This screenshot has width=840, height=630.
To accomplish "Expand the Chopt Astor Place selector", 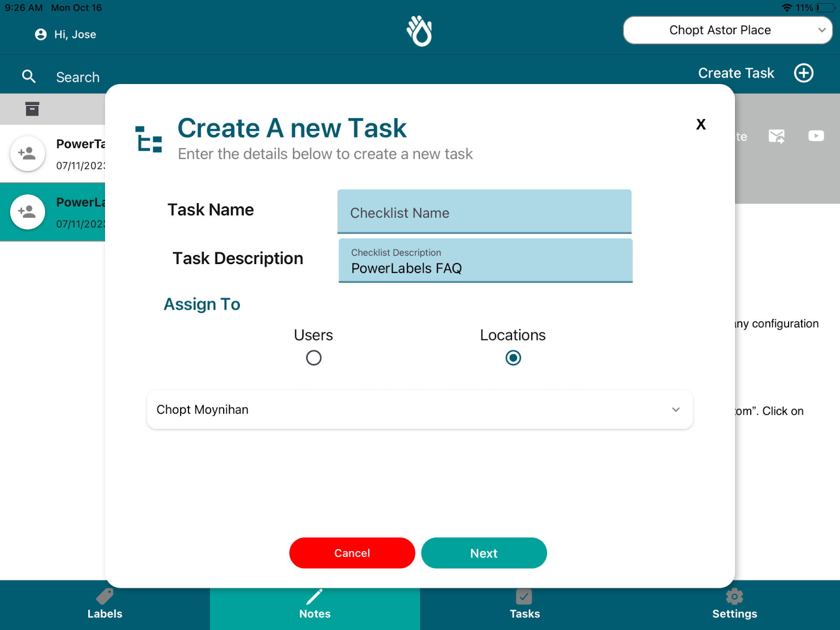I will click(x=728, y=30).
